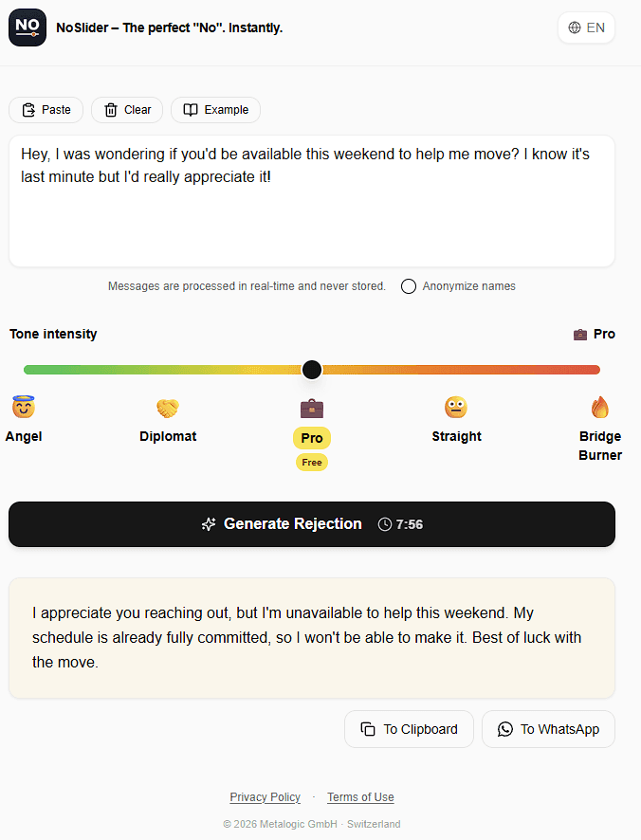Viewport: 641px width, 840px height.
Task: Click the sparkle icon on Generate Rejection
Action: 209,523
